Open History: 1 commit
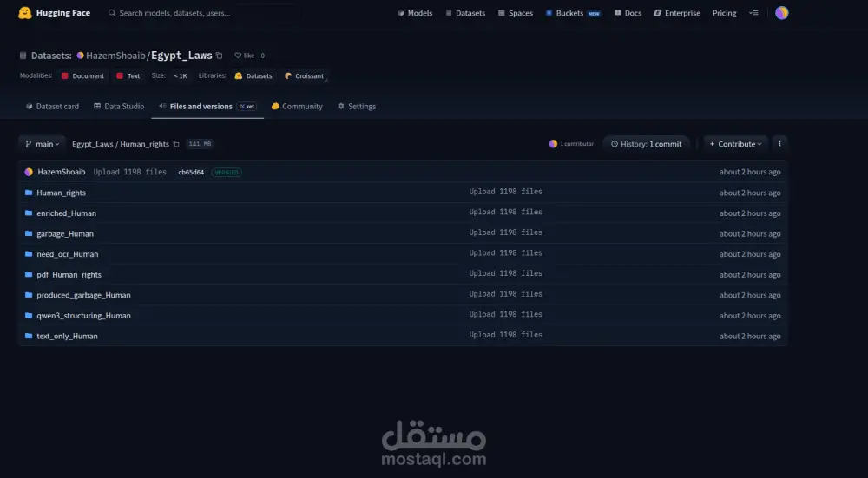868x478 pixels. point(646,144)
